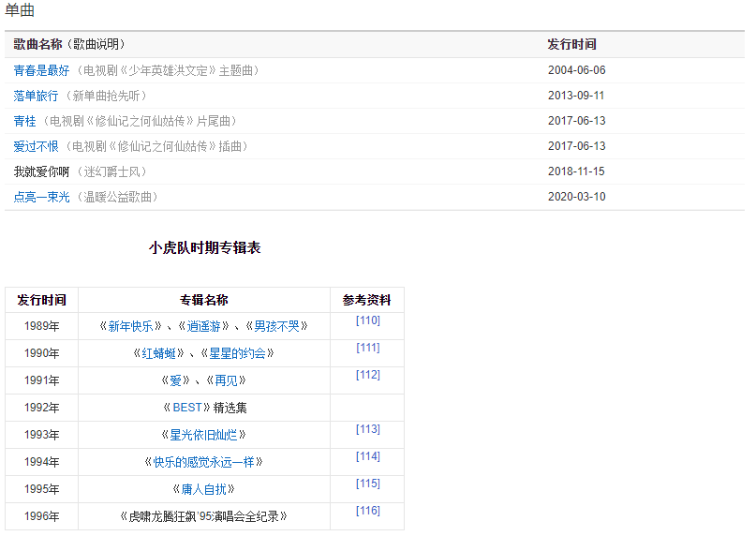
Task: Open reference citation [115]
Action: pyautogui.click(x=368, y=484)
